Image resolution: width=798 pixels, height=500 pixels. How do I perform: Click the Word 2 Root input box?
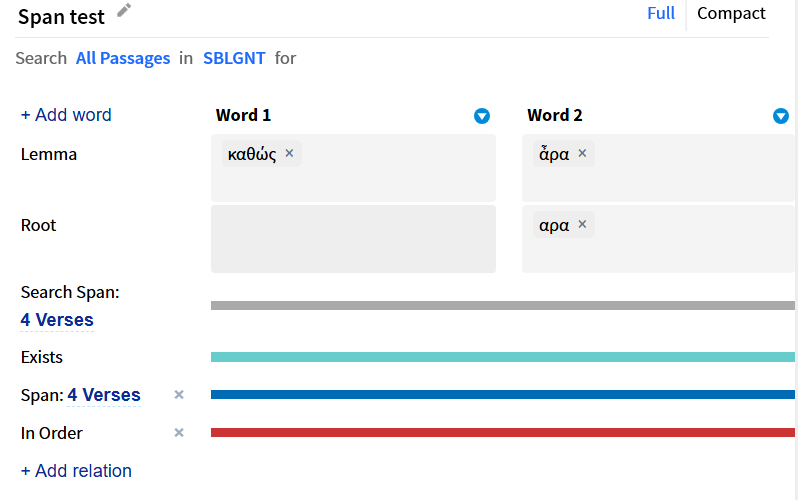[660, 239]
